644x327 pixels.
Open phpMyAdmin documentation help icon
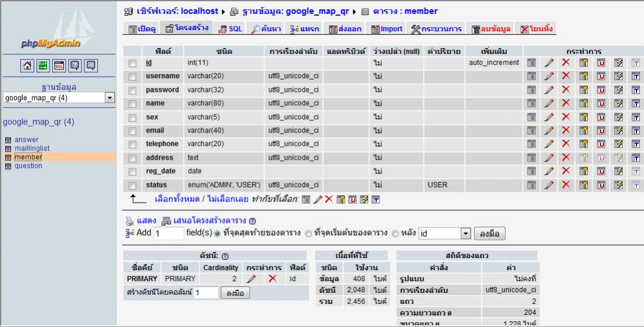[x=75, y=65]
